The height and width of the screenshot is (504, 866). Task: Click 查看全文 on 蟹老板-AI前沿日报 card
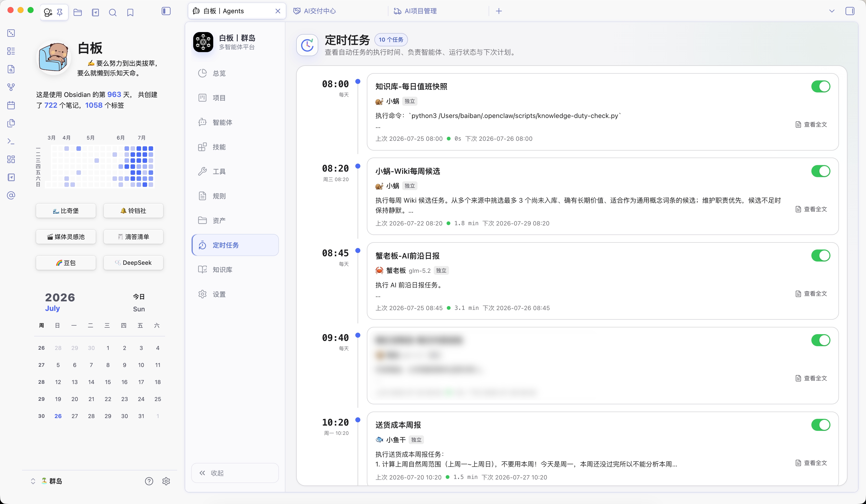tap(811, 293)
